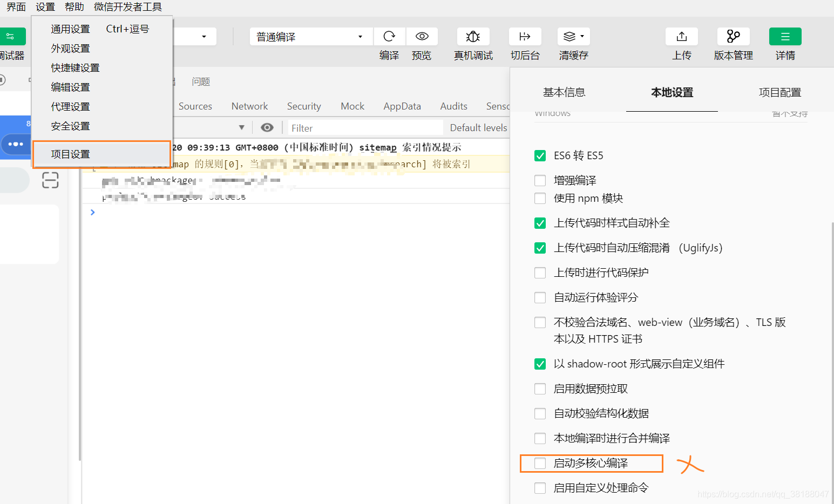Enable 自动运行体验评分 checkbox
Image resolution: width=834 pixels, height=504 pixels.
tap(540, 297)
